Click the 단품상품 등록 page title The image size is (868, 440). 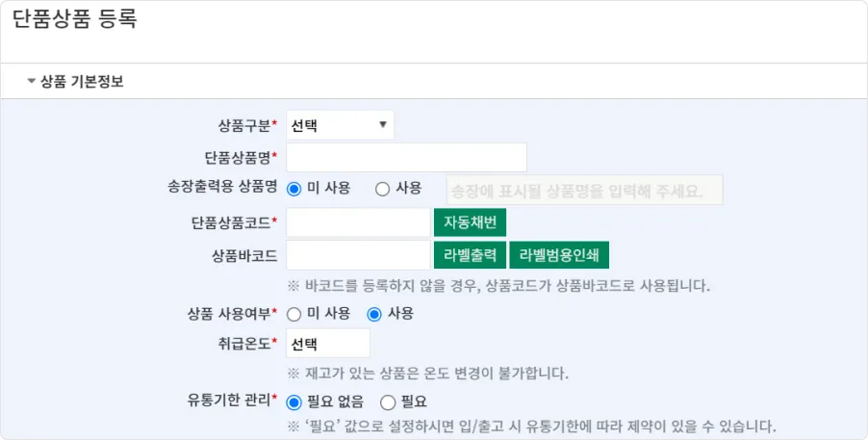(74, 19)
